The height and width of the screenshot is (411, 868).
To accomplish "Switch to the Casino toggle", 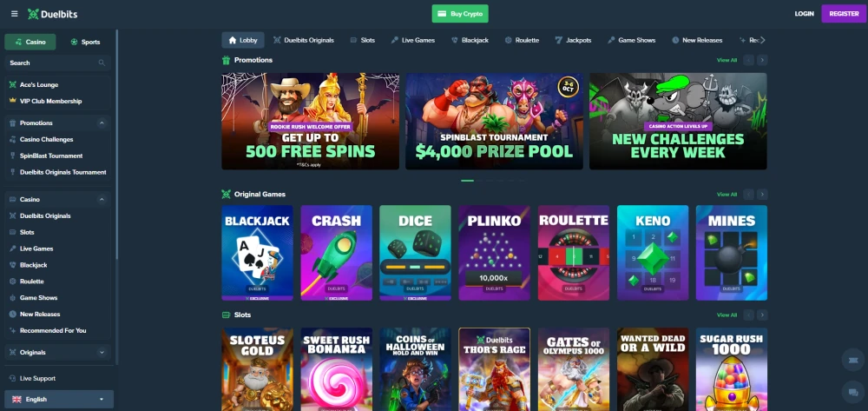I will coord(30,42).
